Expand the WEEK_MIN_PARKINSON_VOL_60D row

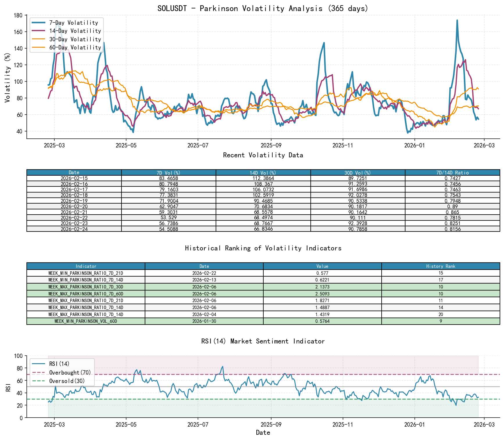pos(86,321)
